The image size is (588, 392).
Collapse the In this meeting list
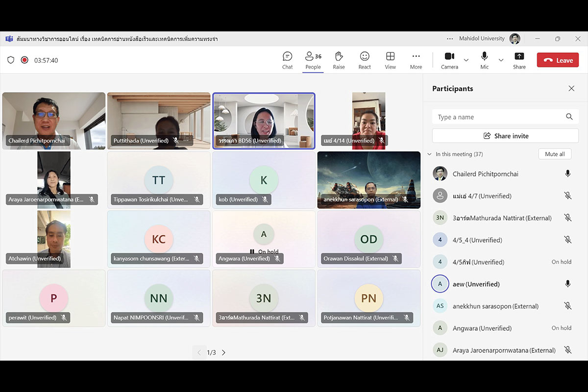tap(430, 154)
